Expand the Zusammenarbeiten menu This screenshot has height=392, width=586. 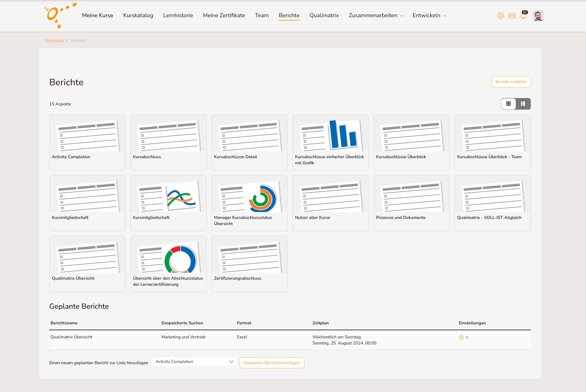pos(376,15)
